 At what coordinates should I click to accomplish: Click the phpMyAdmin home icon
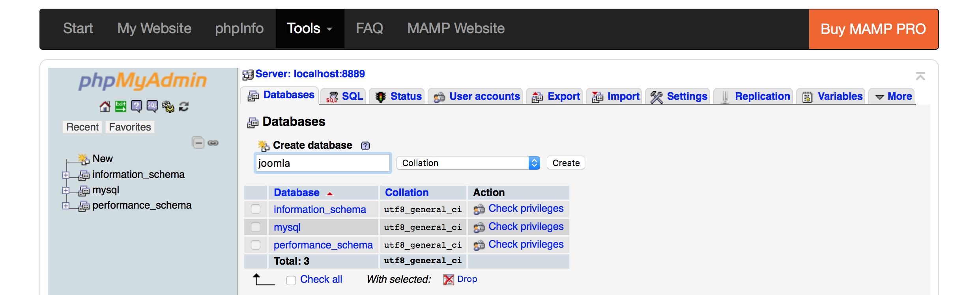(105, 106)
